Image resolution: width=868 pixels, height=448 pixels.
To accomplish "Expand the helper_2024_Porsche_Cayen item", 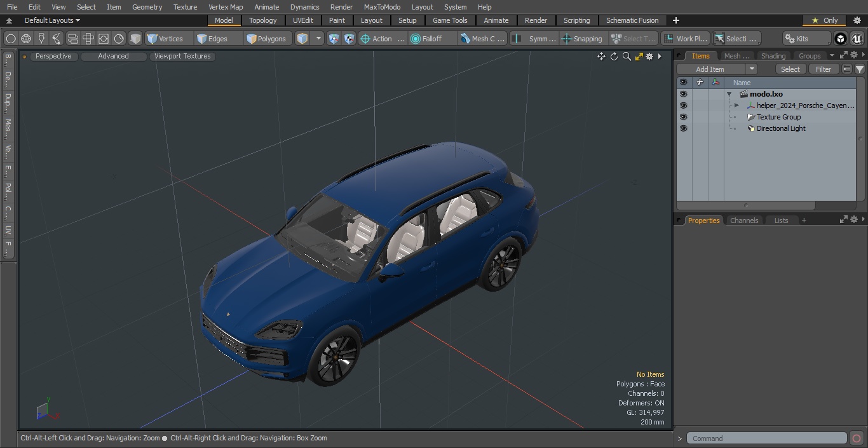I will coord(736,105).
